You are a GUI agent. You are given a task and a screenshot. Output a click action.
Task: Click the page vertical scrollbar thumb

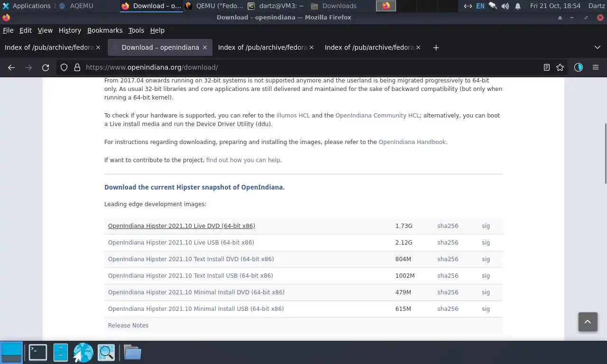point(605,154)
